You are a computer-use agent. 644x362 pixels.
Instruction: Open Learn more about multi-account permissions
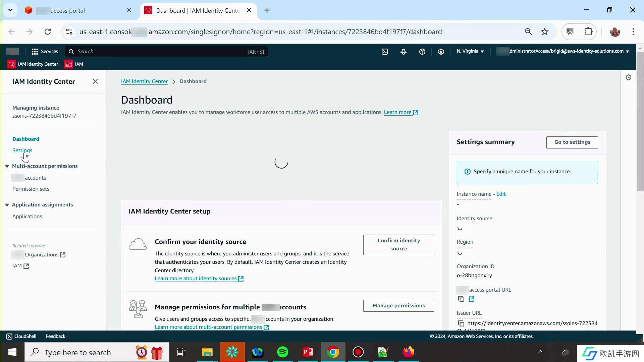[212, 327]
